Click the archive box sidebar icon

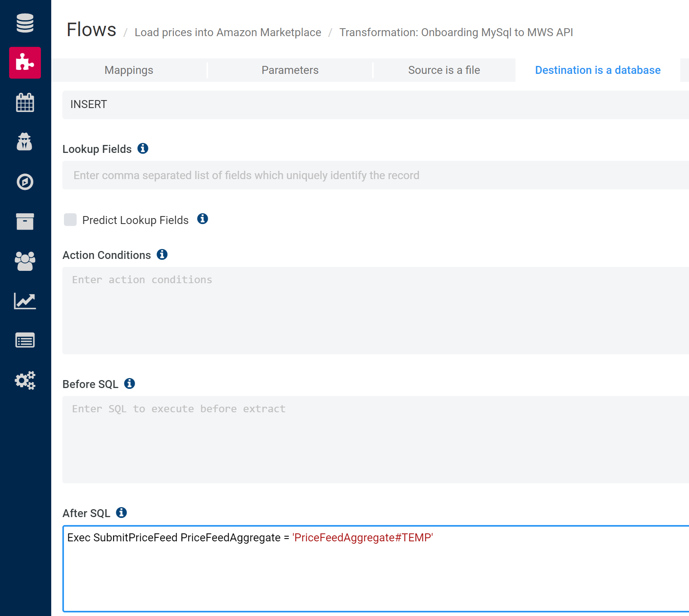coord(25,222)
